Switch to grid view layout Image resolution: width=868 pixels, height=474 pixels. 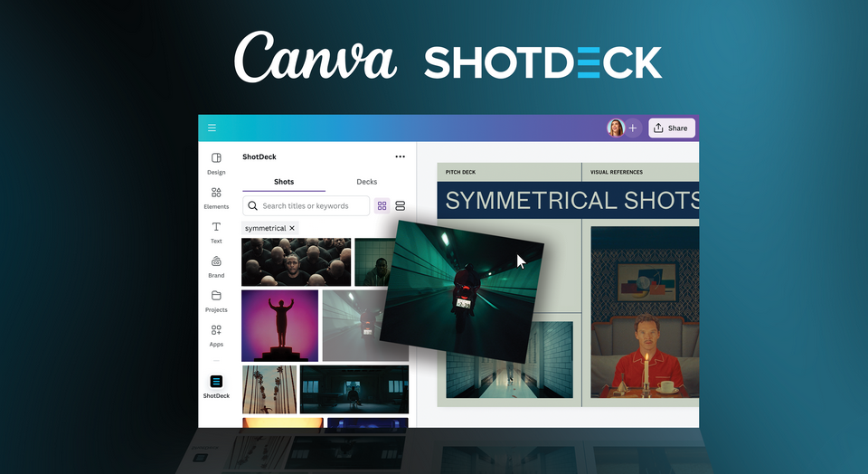382,206
